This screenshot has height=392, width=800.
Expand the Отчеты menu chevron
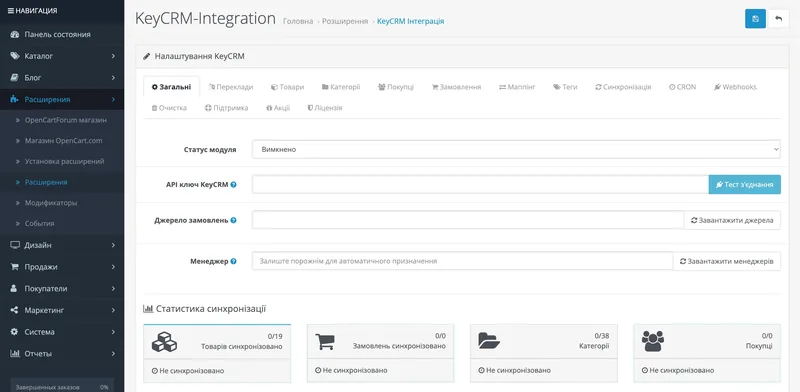pyautogui.click(x=113, y=354)
